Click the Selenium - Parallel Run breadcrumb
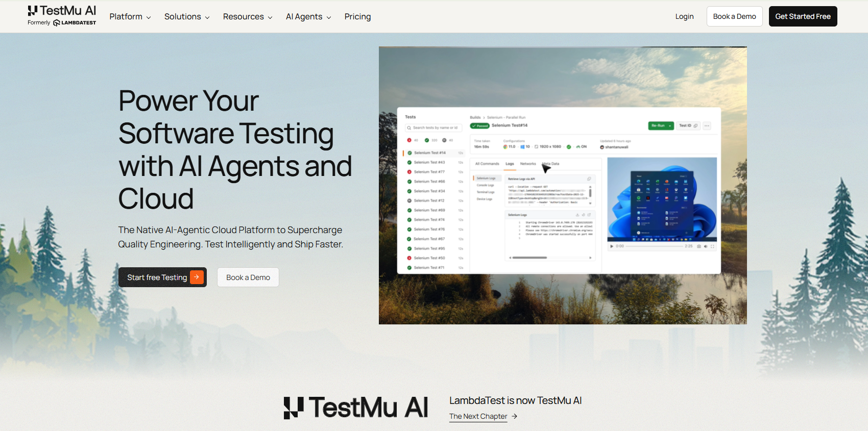Screen dimensions: 868x431 (506, 117)
